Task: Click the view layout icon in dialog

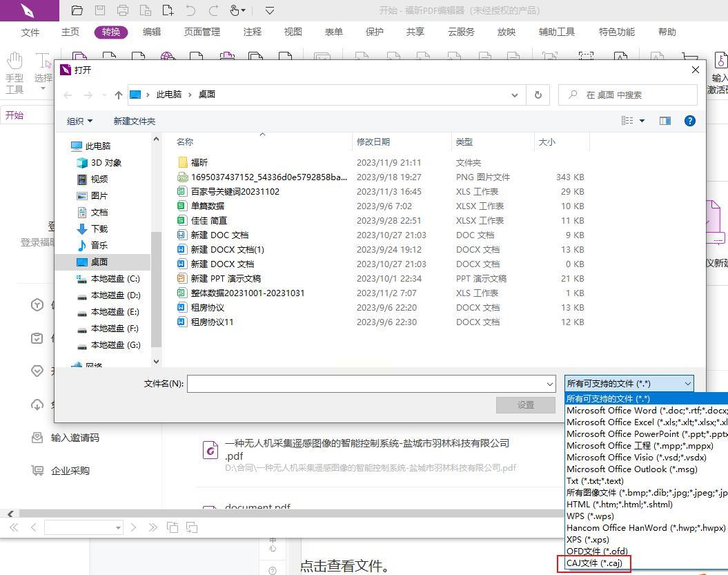Action: tap(627, 121)
